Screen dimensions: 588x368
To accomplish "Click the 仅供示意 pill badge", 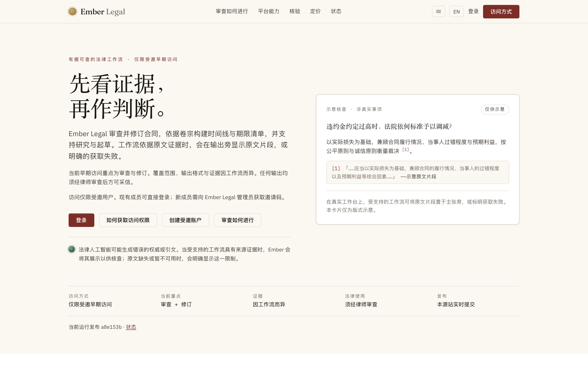I will point(495,109).
